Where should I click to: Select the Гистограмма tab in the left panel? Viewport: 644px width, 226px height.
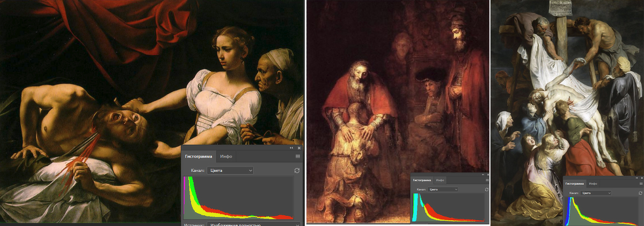click(x=199, y=156)
